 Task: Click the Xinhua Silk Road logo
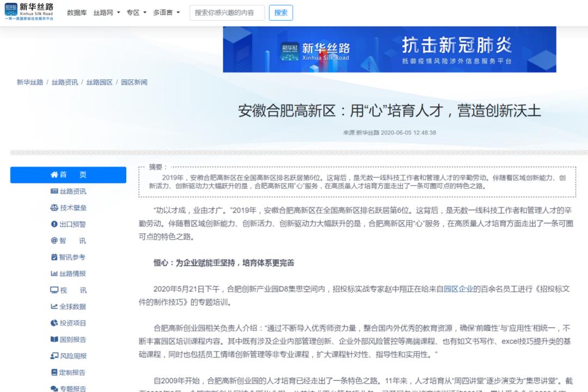pos(29,12)
